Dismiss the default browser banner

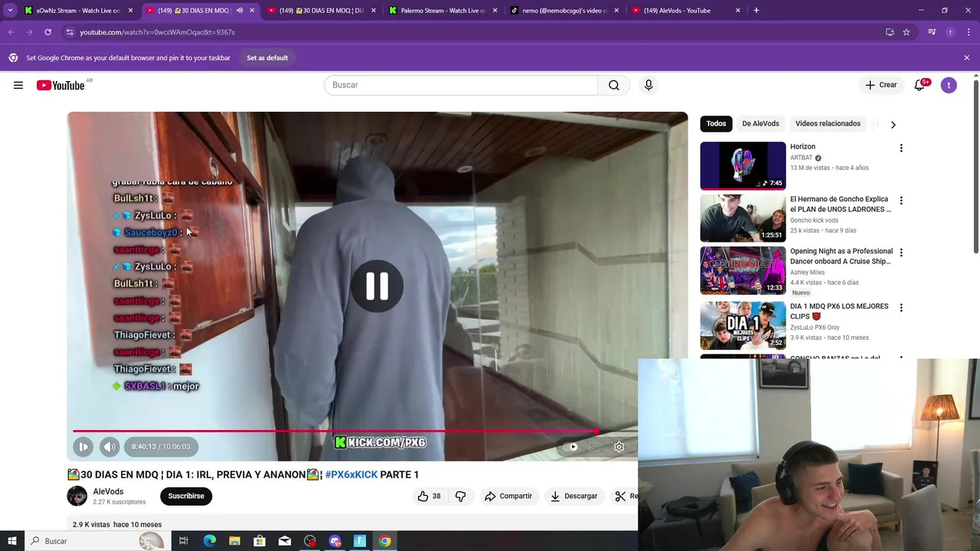(x=966, y=58)
